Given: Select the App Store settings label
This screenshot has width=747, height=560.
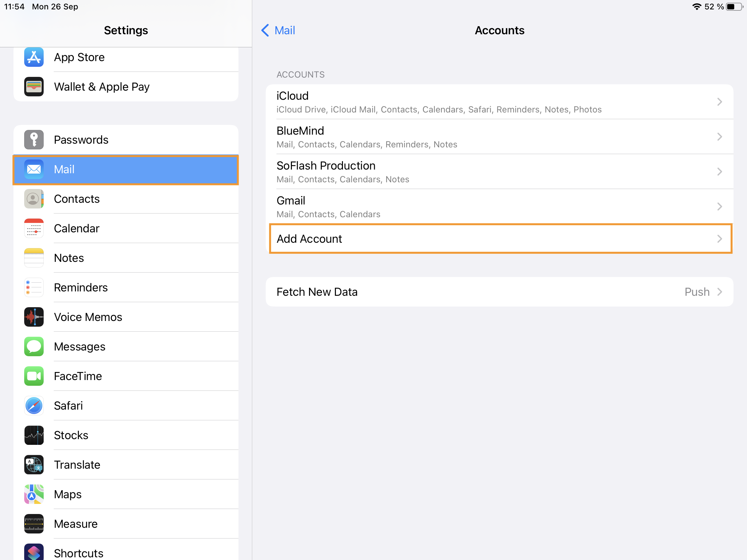Looking at the screenshot, I should click(79, 57).
